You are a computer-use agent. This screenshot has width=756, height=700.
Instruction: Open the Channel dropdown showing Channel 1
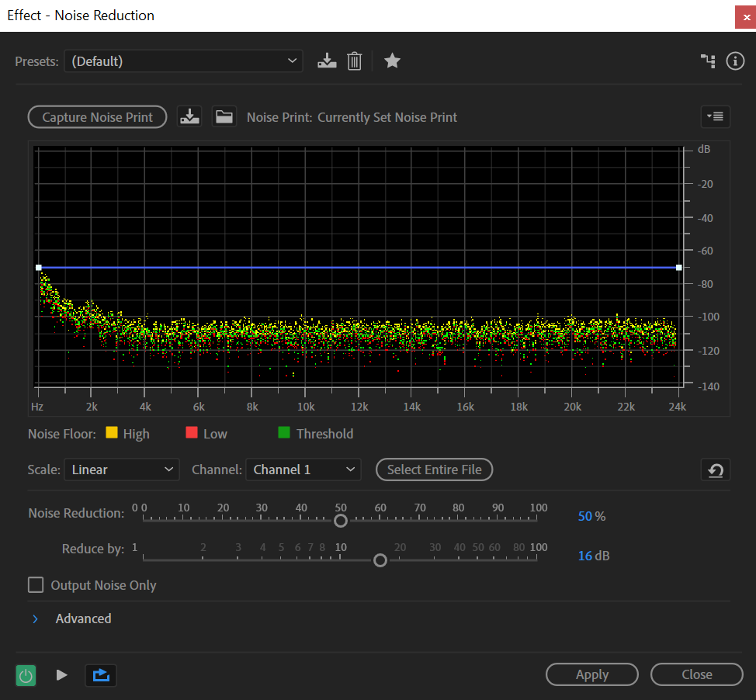(x=303, y=470)
